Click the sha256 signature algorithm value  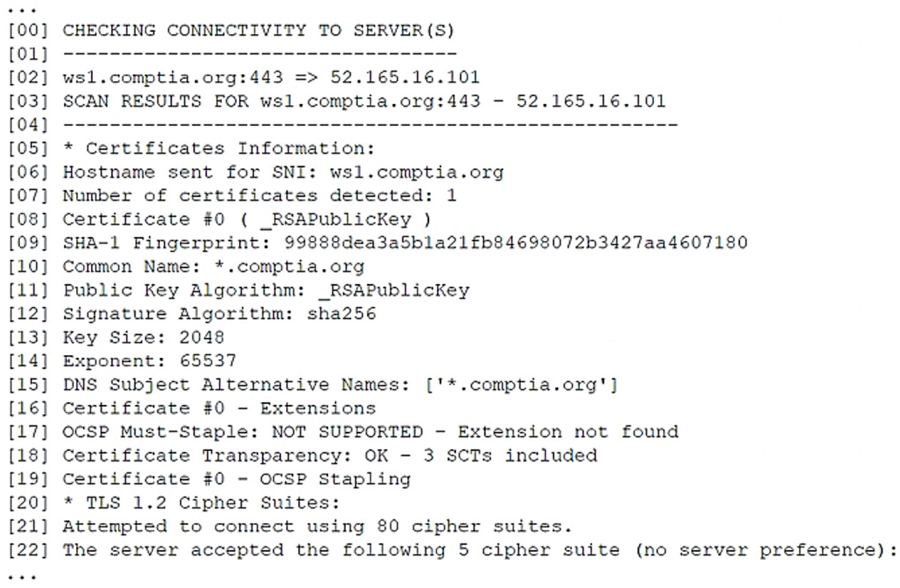click(x=341, y=314)
